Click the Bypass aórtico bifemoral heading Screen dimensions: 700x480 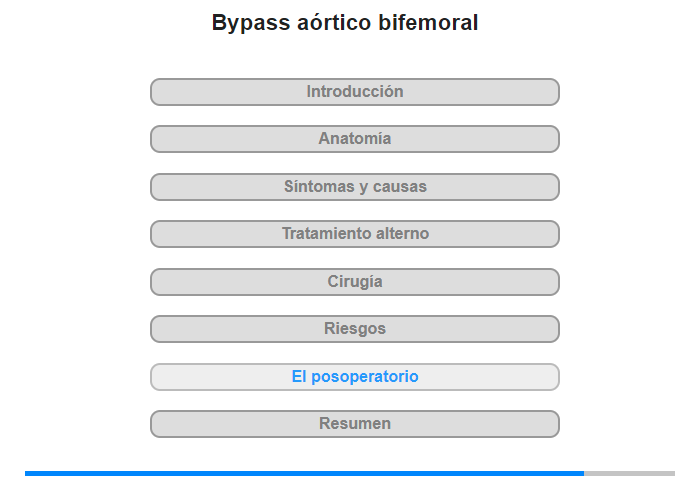point(345,22)
